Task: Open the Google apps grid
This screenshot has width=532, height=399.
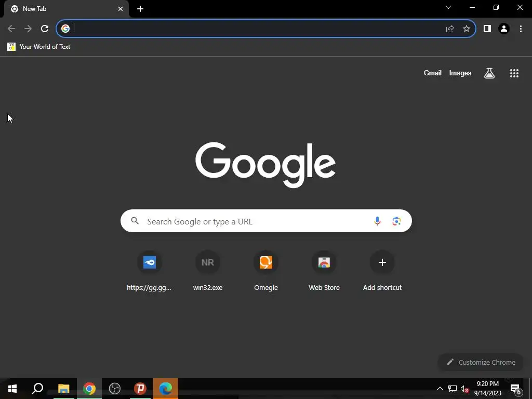Action: 514,73
